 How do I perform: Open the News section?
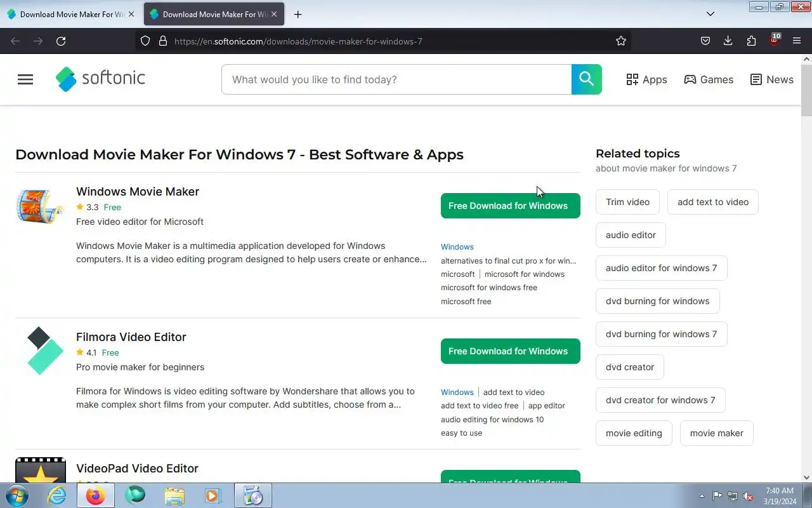pyautogui.click(x=771, y=79)
